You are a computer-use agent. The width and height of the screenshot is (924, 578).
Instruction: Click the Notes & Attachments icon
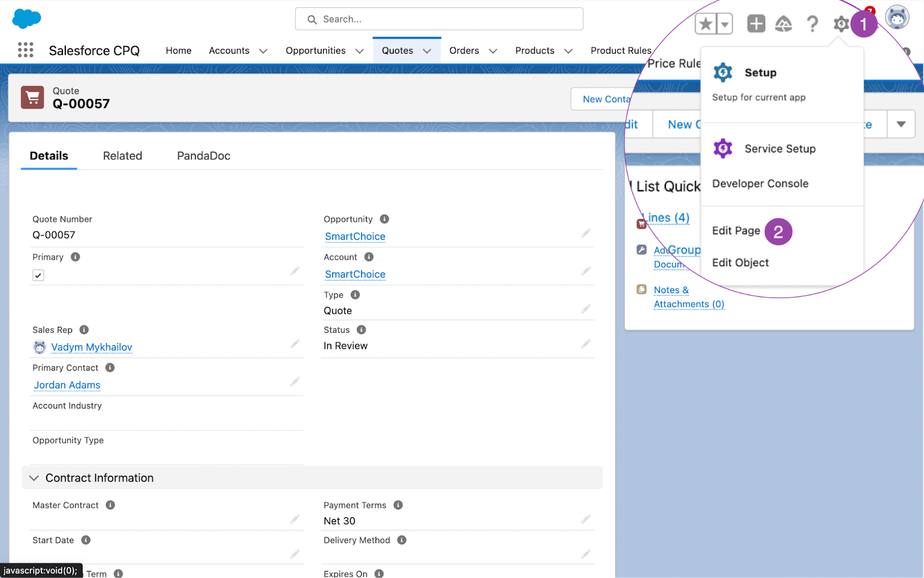(x=642, y=289)
